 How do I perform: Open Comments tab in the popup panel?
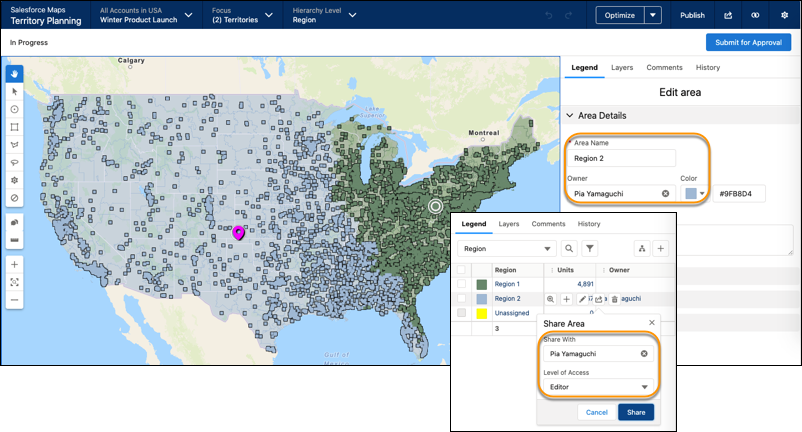pos(548,224)
